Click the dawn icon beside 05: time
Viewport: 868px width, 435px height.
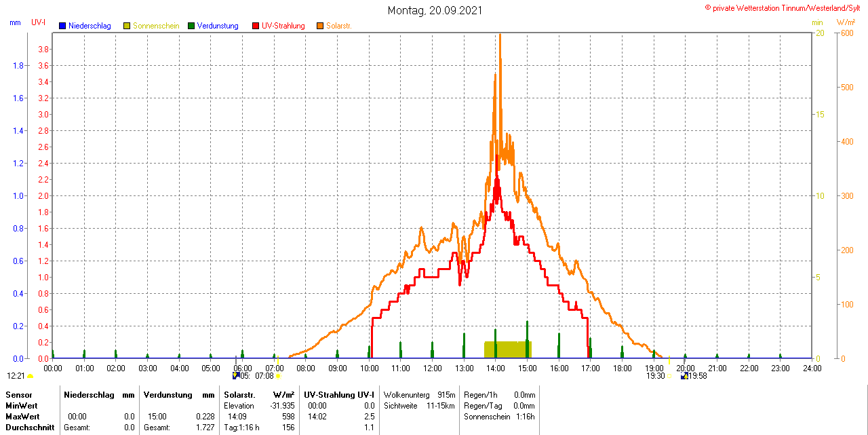[236, 375]
